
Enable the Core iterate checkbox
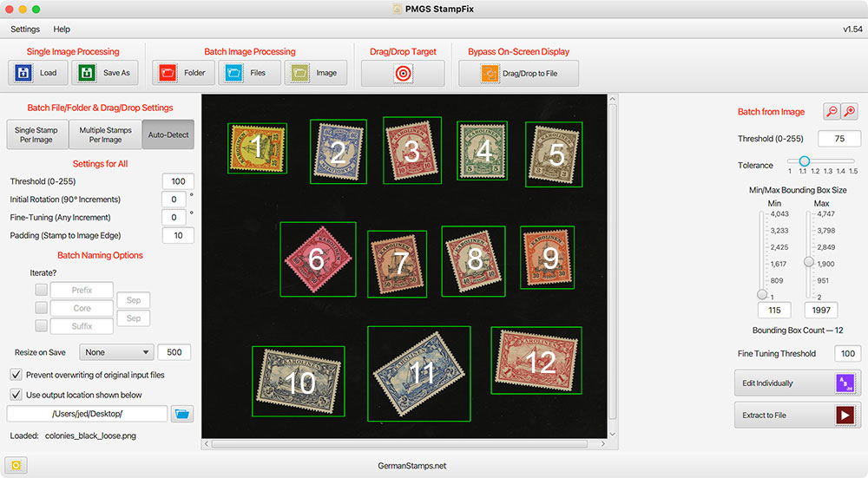[x=41, y=308]
